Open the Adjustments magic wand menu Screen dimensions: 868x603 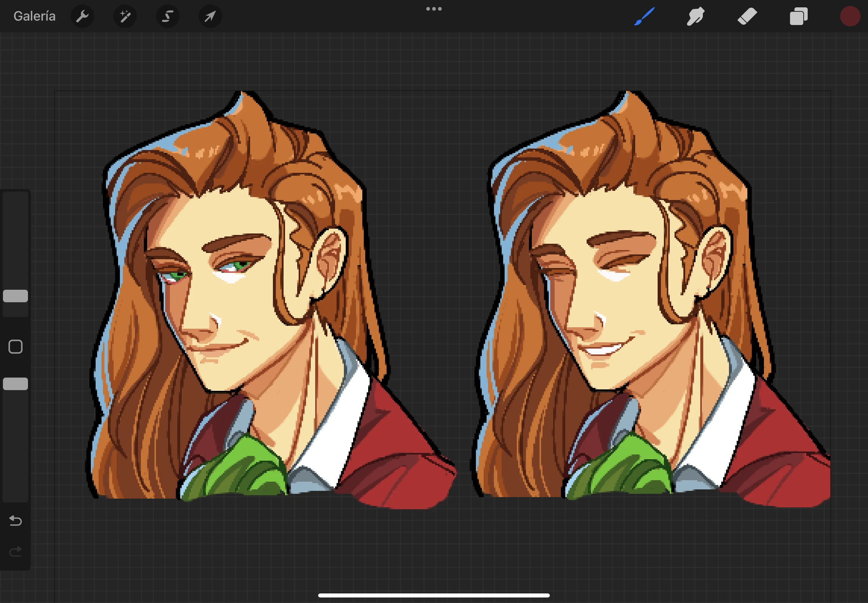coord(125,16)
